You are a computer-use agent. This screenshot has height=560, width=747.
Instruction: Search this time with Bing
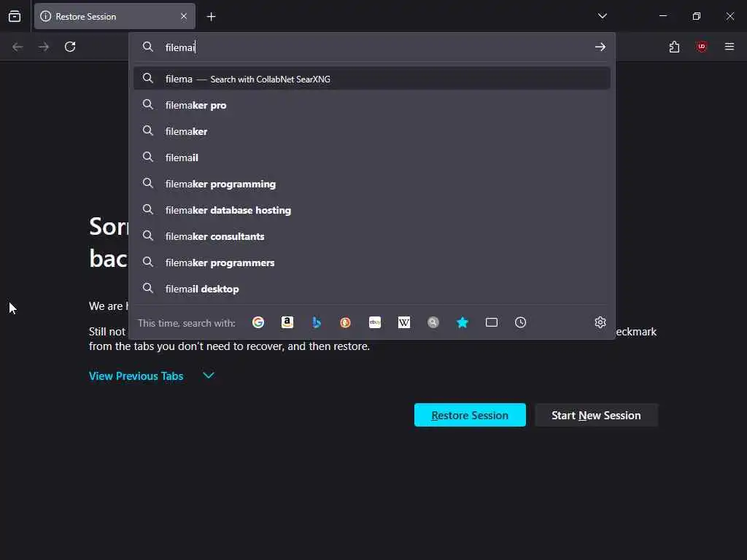317,322
